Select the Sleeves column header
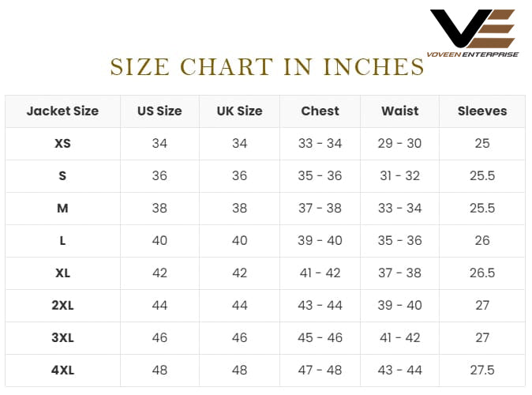 481,111
